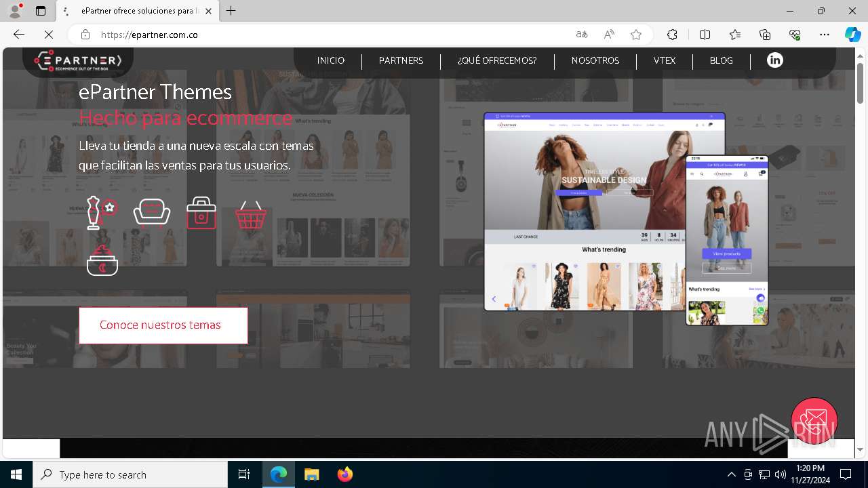Viewport: 868px width, 488px height.
Task: Launch Firefox from taskbar
Action: 345,474
